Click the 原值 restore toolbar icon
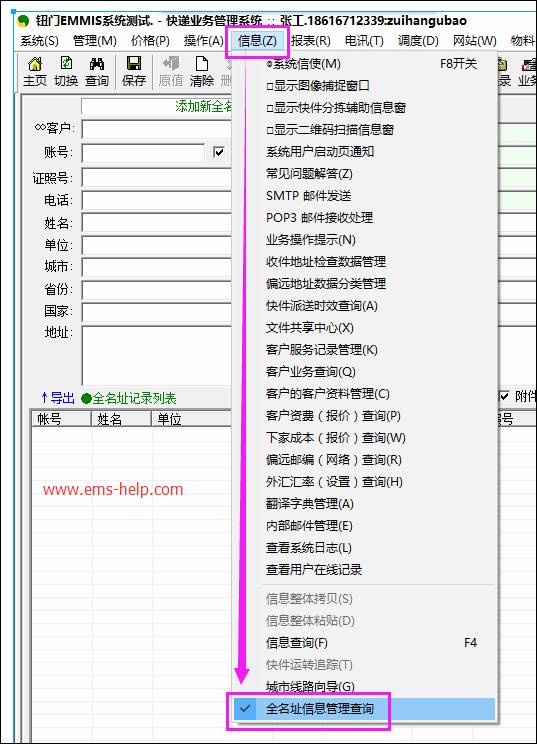The width and height of the screenshot is (537, 744). 171,71
